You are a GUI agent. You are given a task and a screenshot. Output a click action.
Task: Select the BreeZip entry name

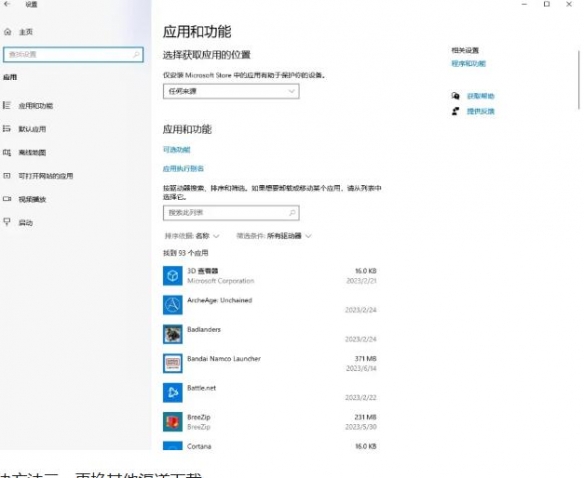click(199, 417)
